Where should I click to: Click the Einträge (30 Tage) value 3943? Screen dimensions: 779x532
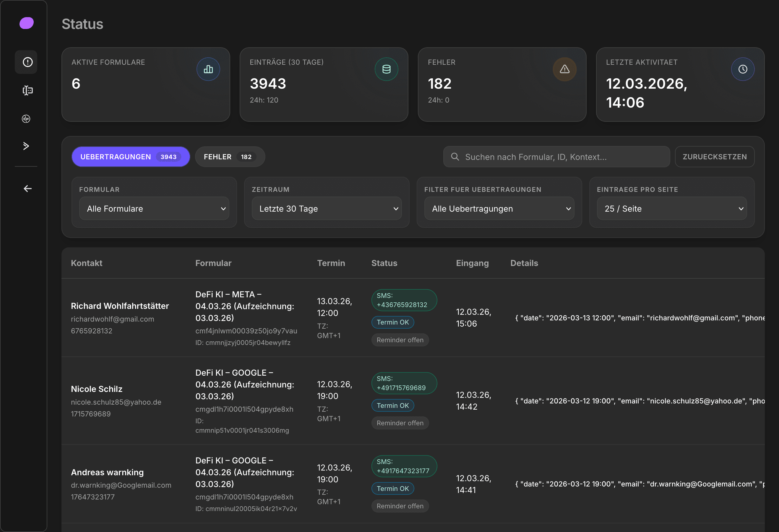point(268,83)
